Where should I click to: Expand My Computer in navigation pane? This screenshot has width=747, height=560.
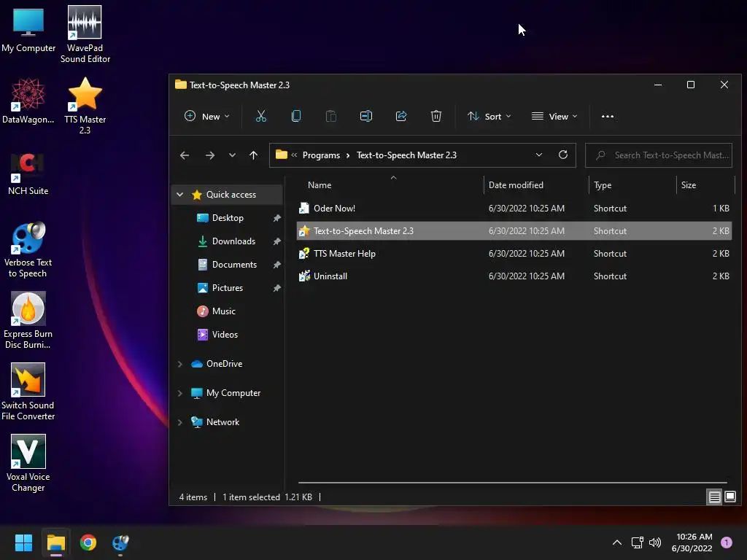pos(179,393)
